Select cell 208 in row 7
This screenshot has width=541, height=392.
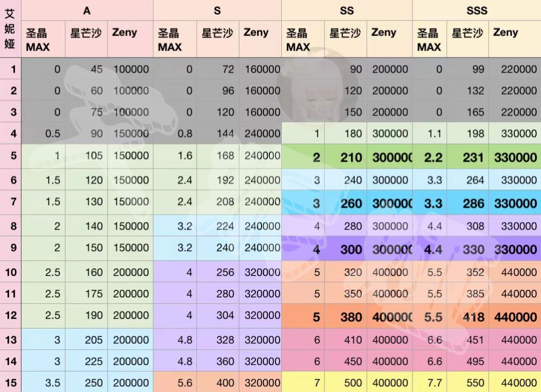coord(218,202)
